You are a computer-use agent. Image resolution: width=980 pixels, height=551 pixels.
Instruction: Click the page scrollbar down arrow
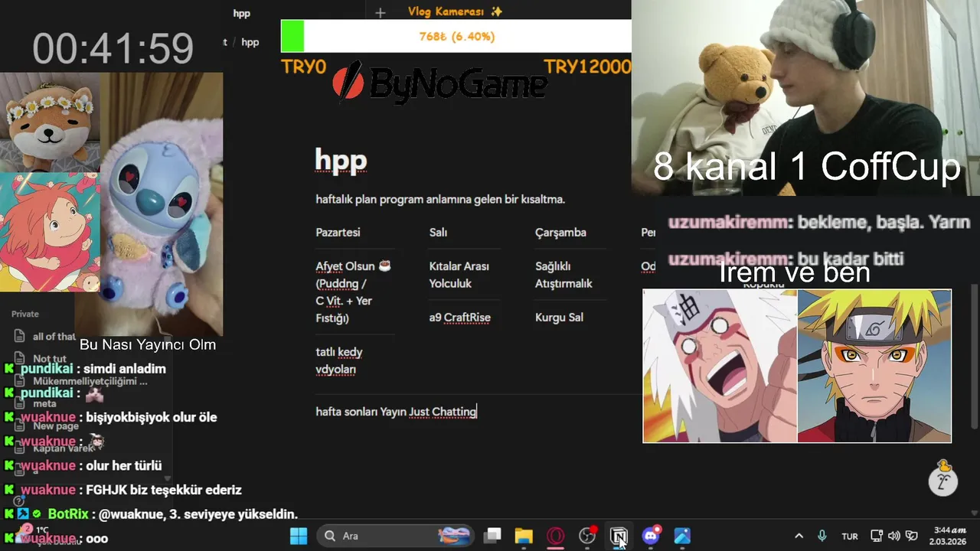pos(975,514)
